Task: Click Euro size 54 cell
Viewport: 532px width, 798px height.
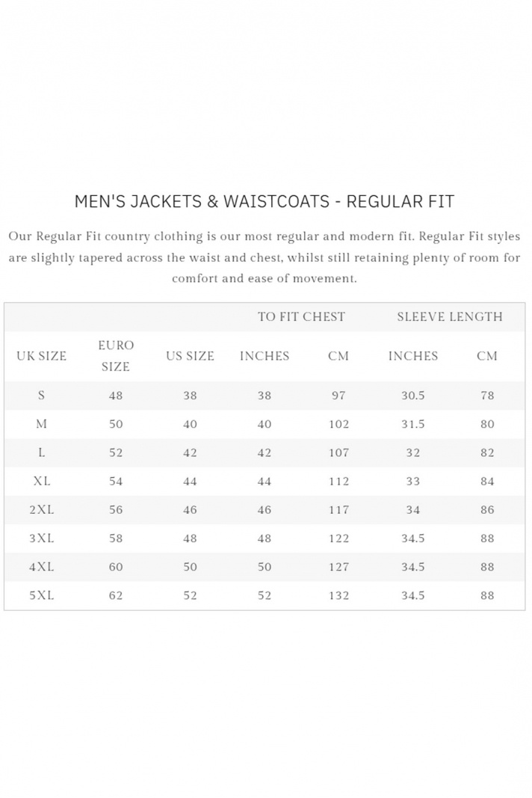Action: pos(116,481)
